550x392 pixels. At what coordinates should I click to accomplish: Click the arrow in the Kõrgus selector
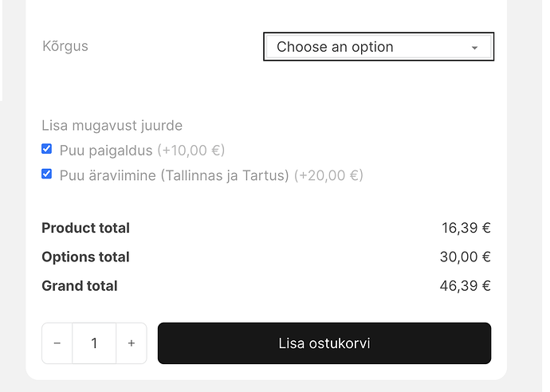click(x=475, y=48)
